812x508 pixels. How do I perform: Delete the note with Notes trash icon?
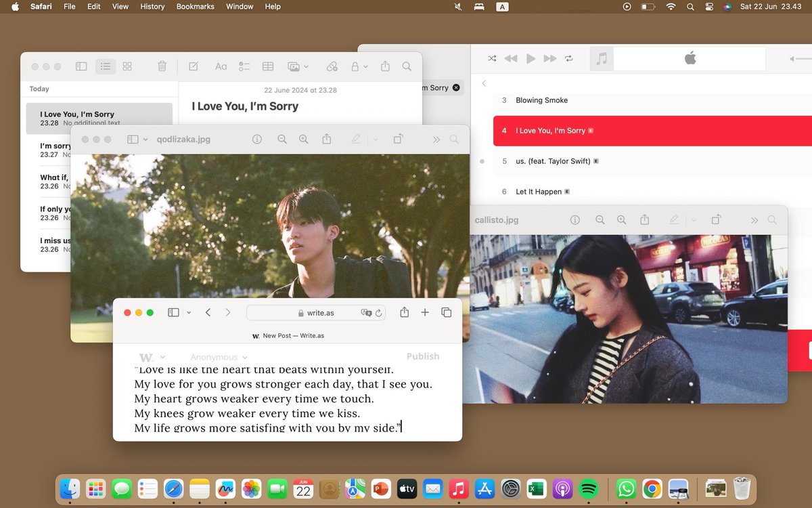click(162, 66)
